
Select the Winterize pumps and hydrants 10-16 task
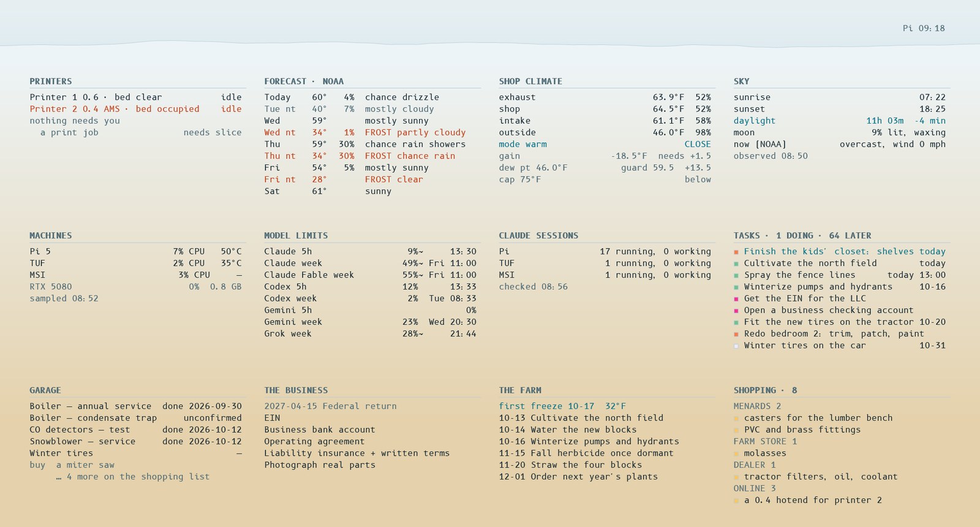point(840,287)
